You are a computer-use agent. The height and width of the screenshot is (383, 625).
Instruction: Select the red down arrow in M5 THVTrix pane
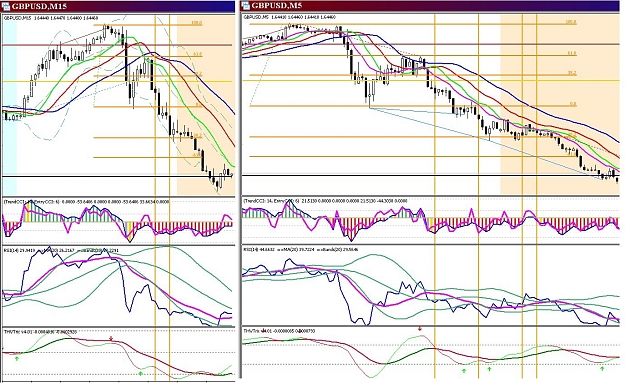pos(420,329)
